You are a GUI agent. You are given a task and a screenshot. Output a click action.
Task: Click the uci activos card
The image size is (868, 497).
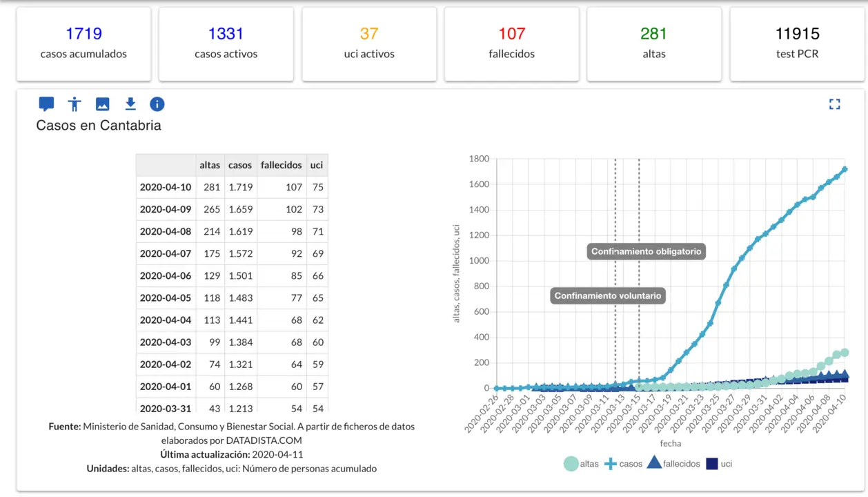click(369, 43)
